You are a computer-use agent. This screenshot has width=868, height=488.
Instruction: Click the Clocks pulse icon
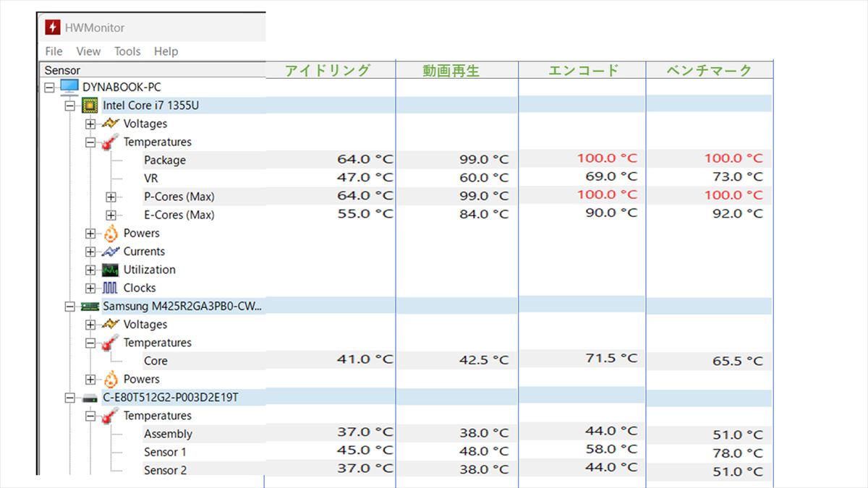(111, 288)
